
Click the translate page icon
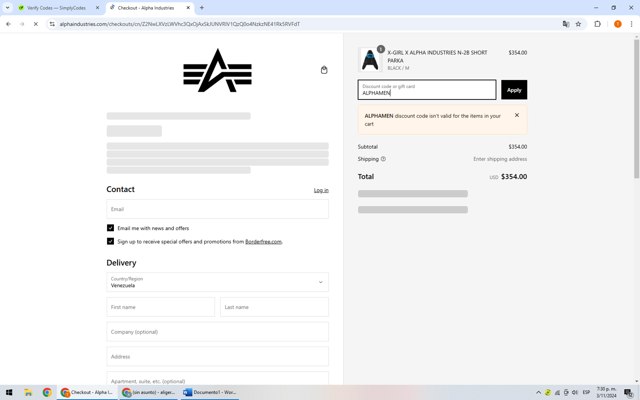566,24
